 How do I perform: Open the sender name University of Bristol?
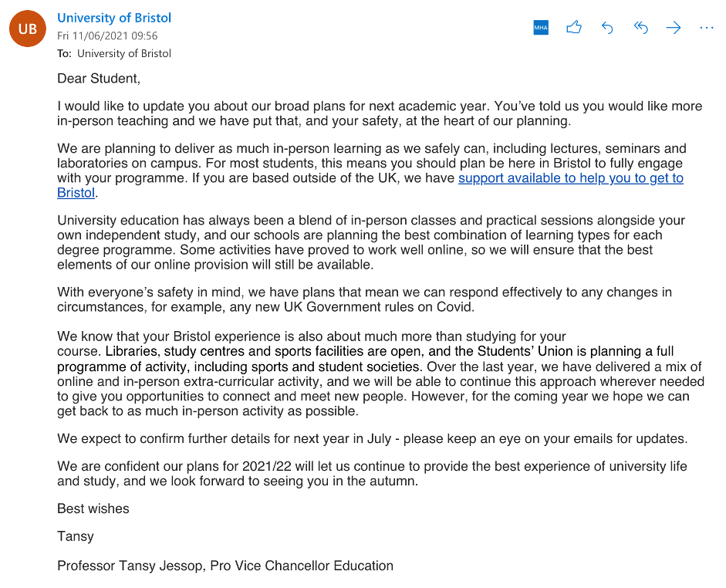[114, 18]
